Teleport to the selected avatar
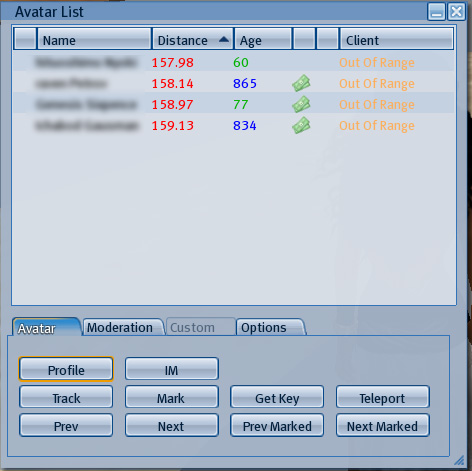 pos(383,397)
